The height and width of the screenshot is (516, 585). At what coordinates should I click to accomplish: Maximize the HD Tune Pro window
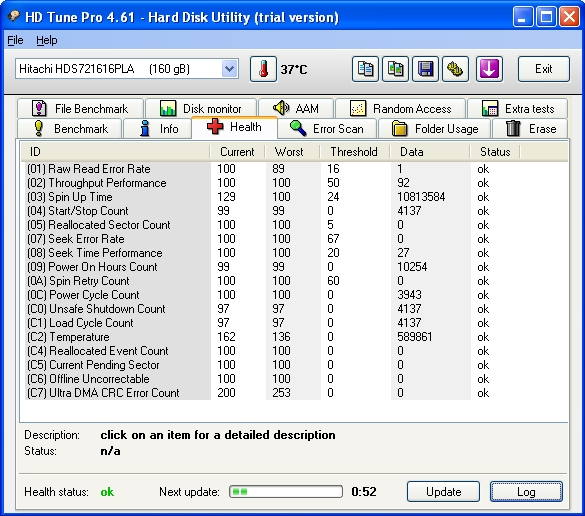[546, 17]
